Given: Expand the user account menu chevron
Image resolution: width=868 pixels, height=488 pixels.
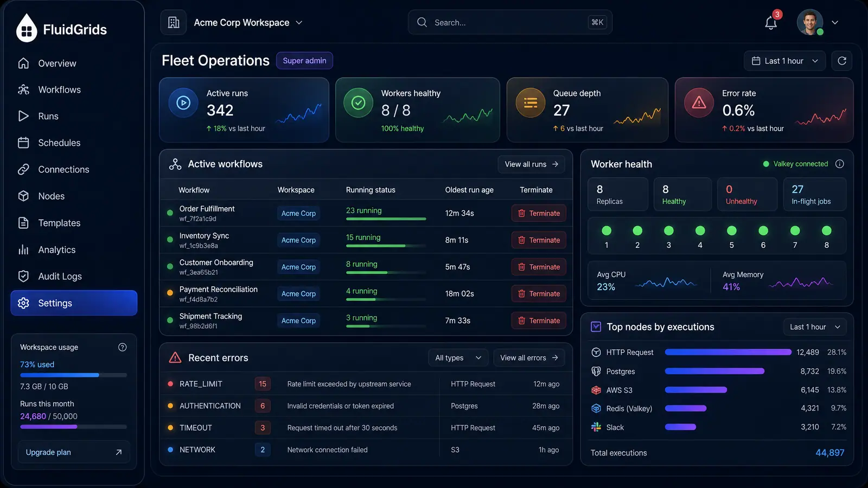Looking at the screenshot, I should [835, 23].
